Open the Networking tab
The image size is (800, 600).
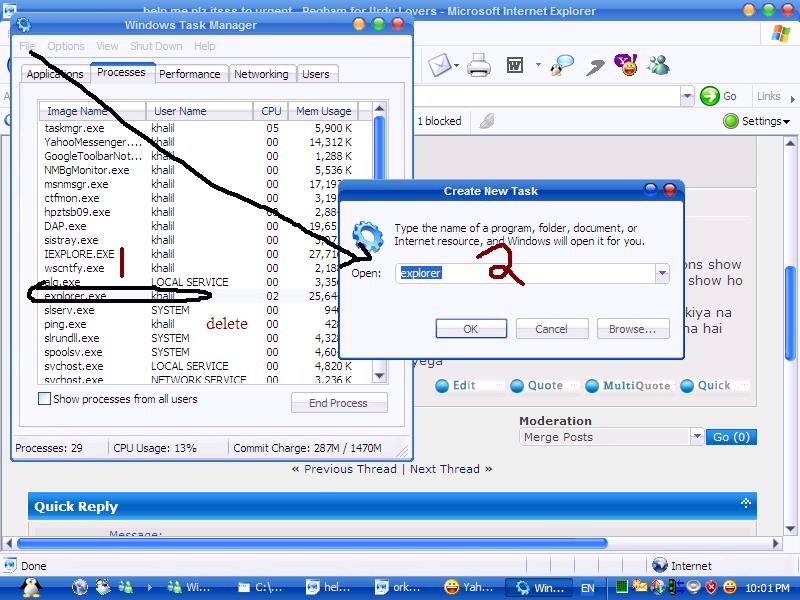tap(261, 74)
